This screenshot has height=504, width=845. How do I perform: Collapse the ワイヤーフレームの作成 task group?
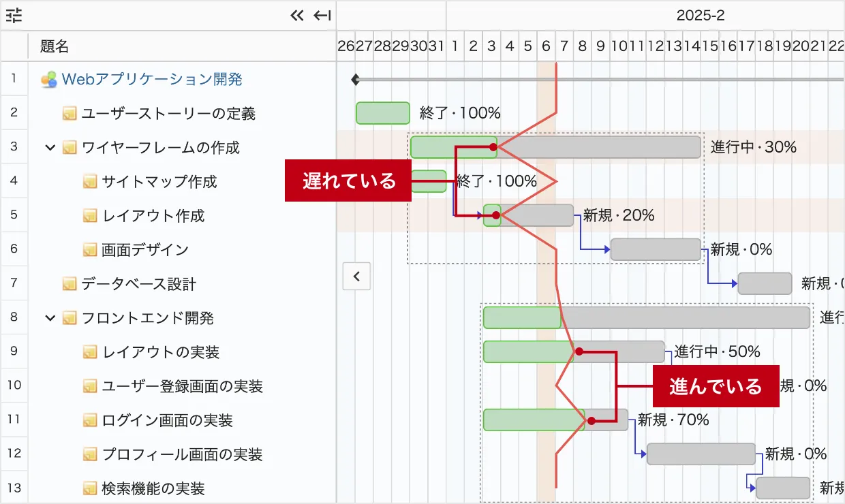coord(50,148)
